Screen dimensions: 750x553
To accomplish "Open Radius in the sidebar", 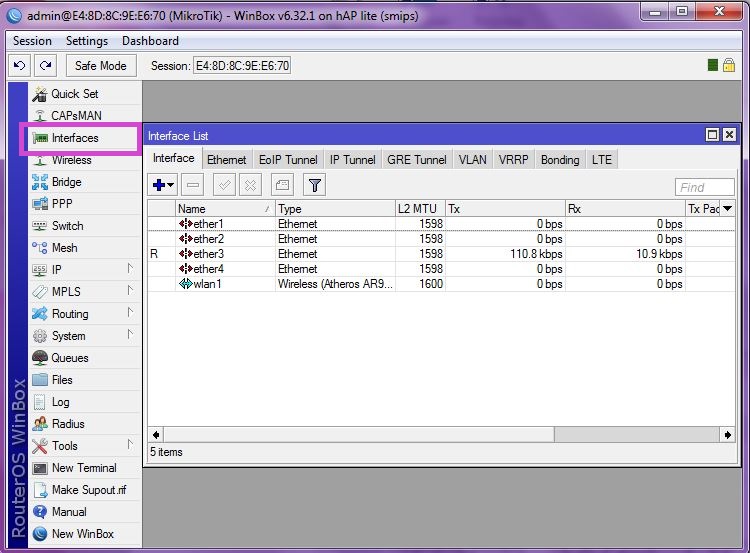I will [x=84, y=424].
